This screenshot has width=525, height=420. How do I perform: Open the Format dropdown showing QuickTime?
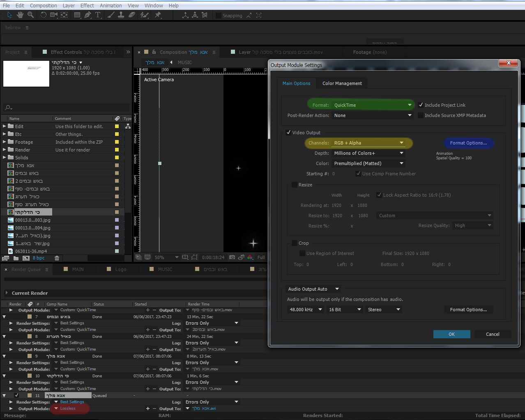coord(372,105)
